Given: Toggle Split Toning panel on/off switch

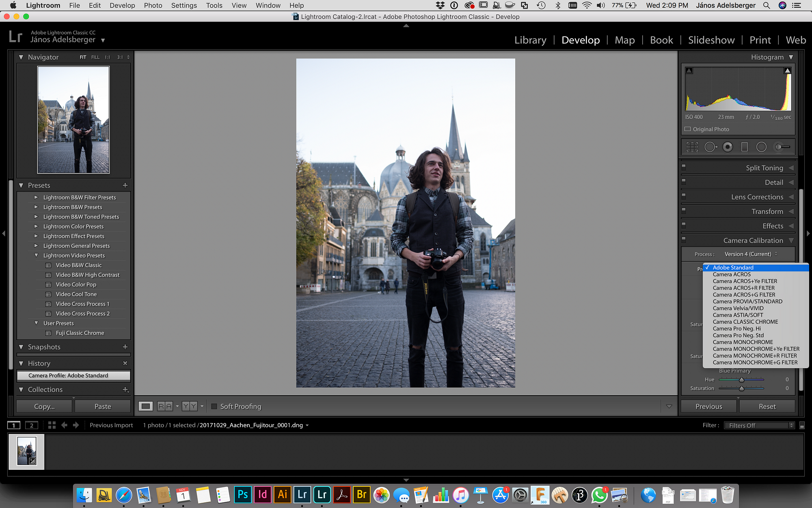Looking at the screenshot, I should (x=684, y=167).
